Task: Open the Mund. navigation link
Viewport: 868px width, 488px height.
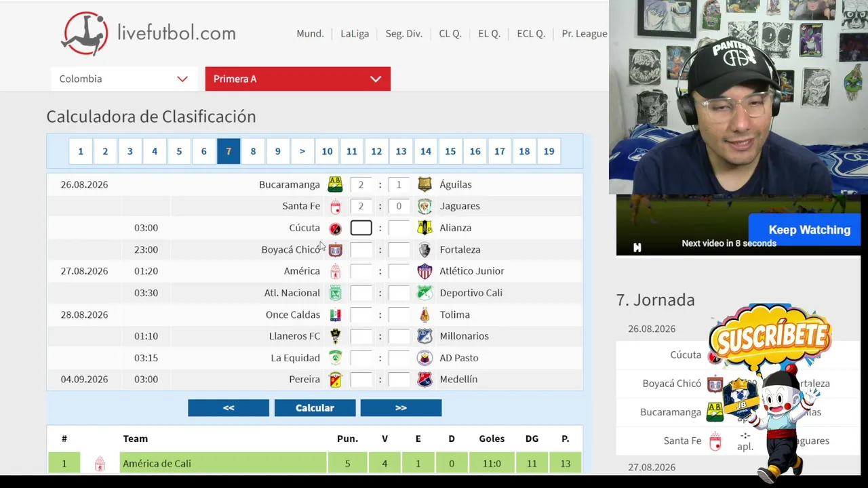Action: click(x=310, y=34)
